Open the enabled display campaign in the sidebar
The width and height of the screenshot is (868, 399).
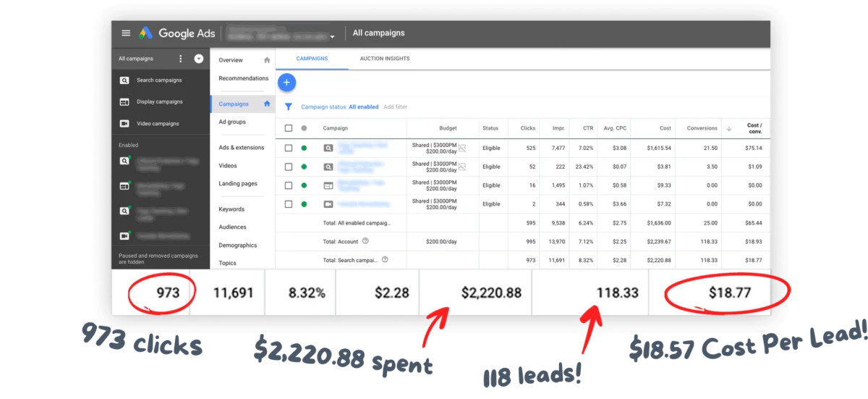(124, 186)
